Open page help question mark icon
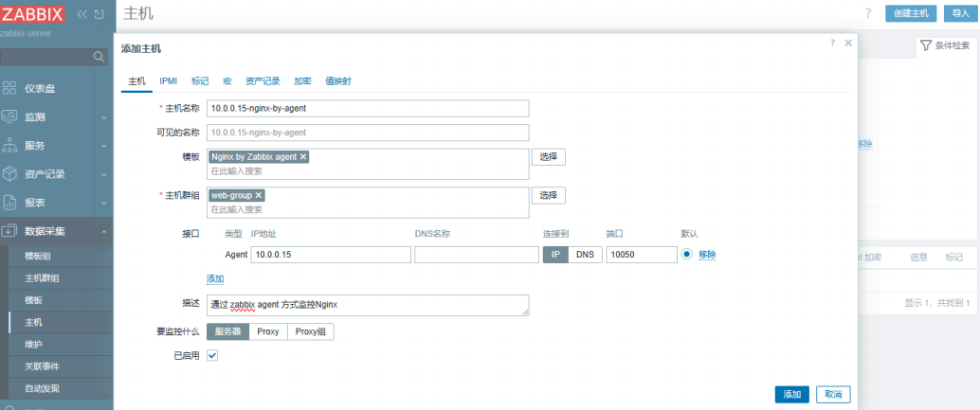980x410 pixels. [x=868, y=13]
